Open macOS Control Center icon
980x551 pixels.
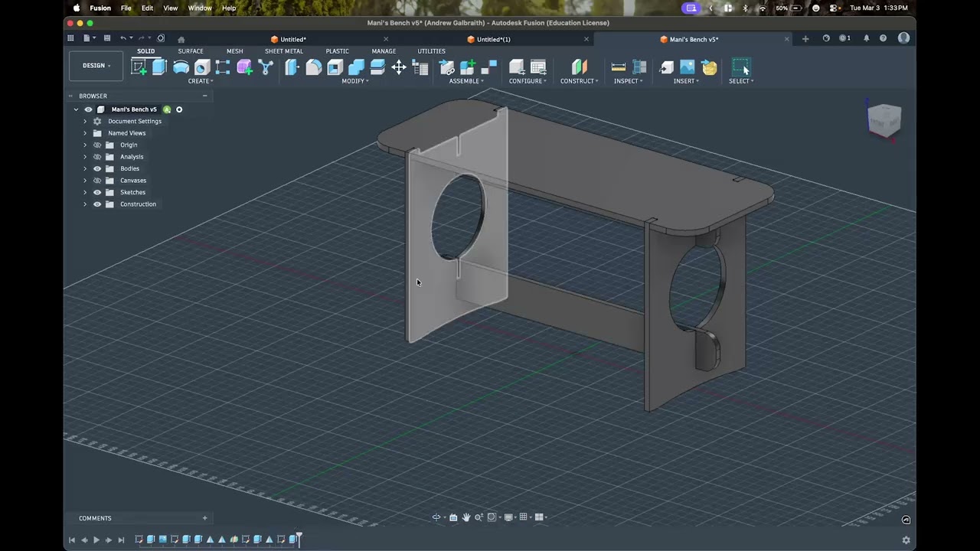click(833, 8)
